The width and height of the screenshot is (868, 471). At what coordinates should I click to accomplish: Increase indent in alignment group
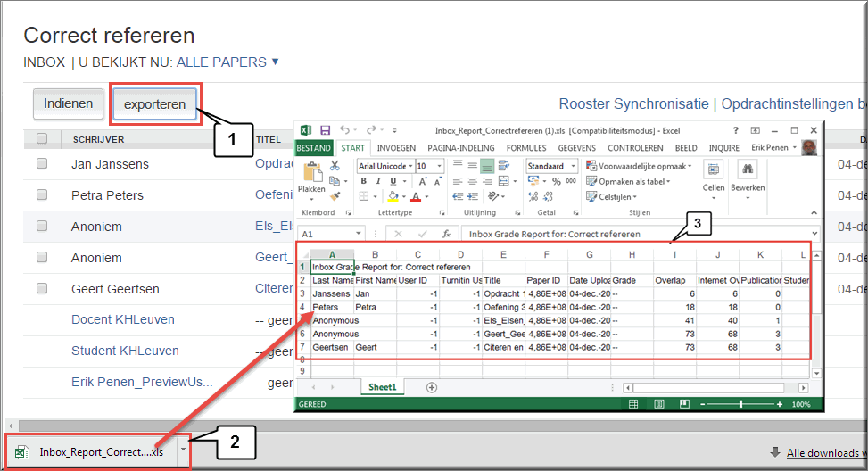[473, 196]
